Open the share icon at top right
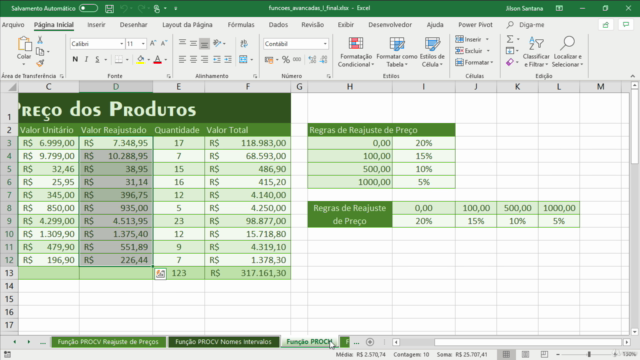 pos(606,25)
